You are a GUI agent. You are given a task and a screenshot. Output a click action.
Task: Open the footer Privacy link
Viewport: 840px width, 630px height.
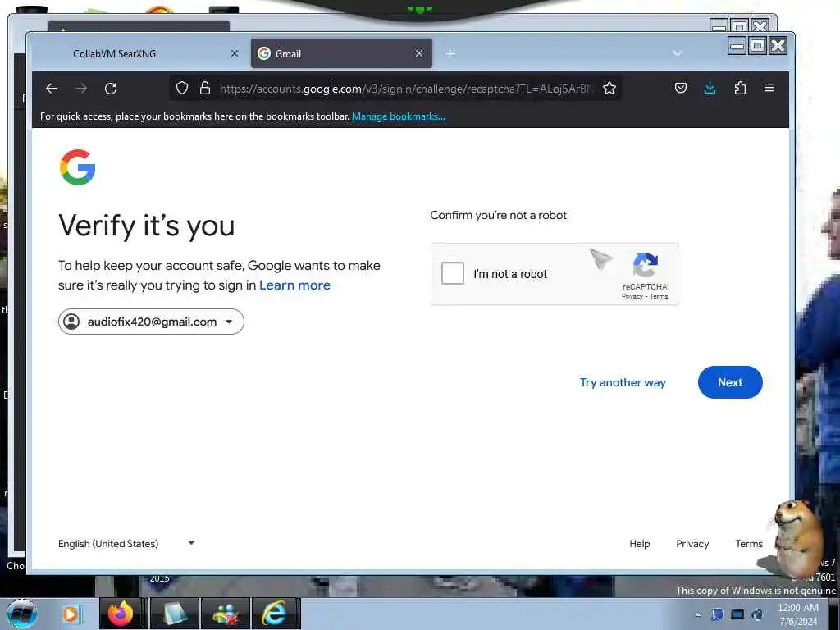point(692,544)
